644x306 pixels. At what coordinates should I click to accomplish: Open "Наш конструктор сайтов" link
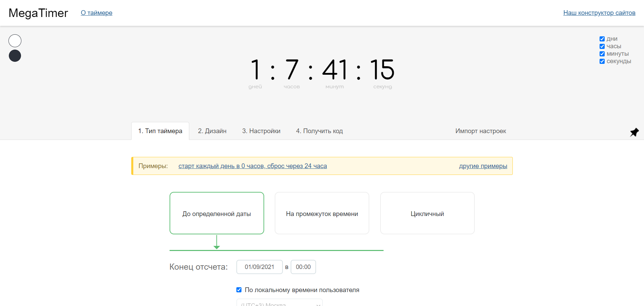599,13
